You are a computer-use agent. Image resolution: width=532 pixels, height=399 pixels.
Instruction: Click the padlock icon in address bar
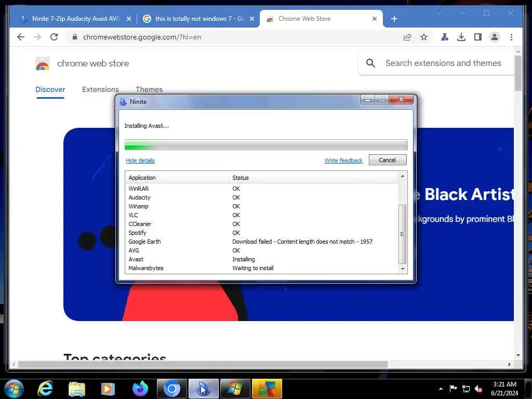pyautogui.click(x=75, y=37)
